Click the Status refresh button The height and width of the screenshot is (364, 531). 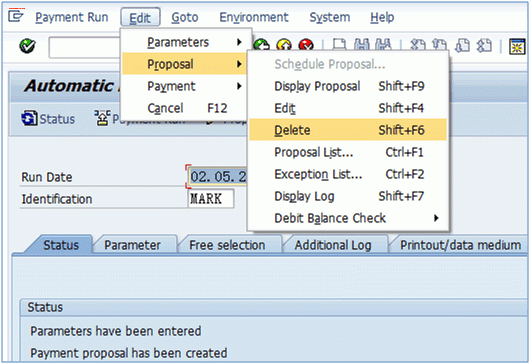[x=48, y=119]
